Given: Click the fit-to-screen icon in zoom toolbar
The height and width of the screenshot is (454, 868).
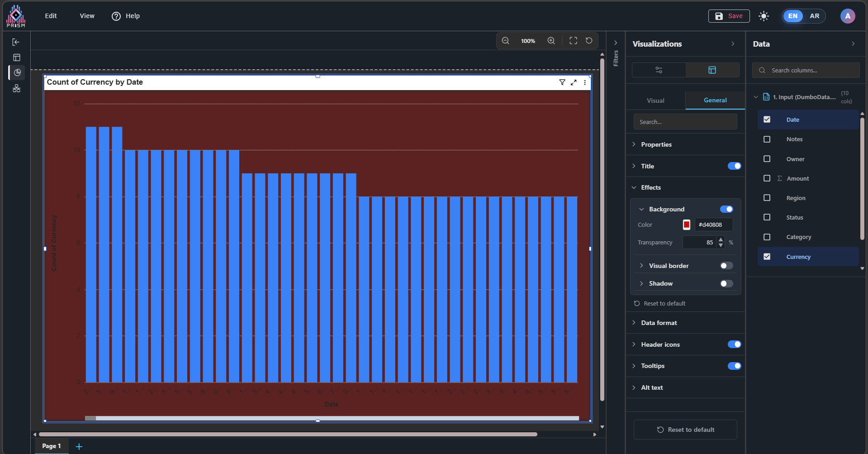Looking at the screenshot, I should (x=573, y=41).
